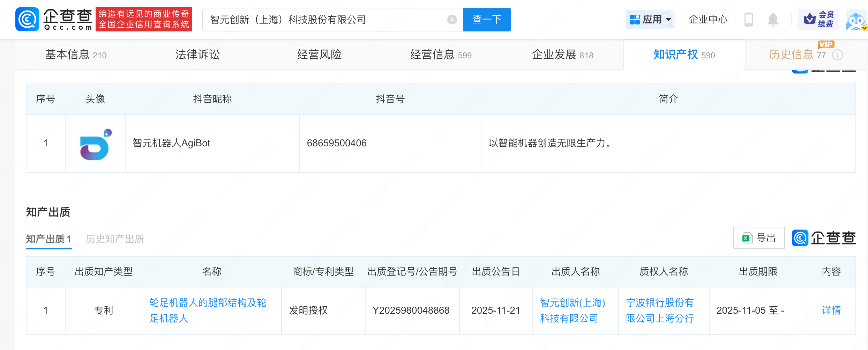The image size is (868, 350).
Task: Click the 企查查 logo to go home
Action: tap(54, 19)
